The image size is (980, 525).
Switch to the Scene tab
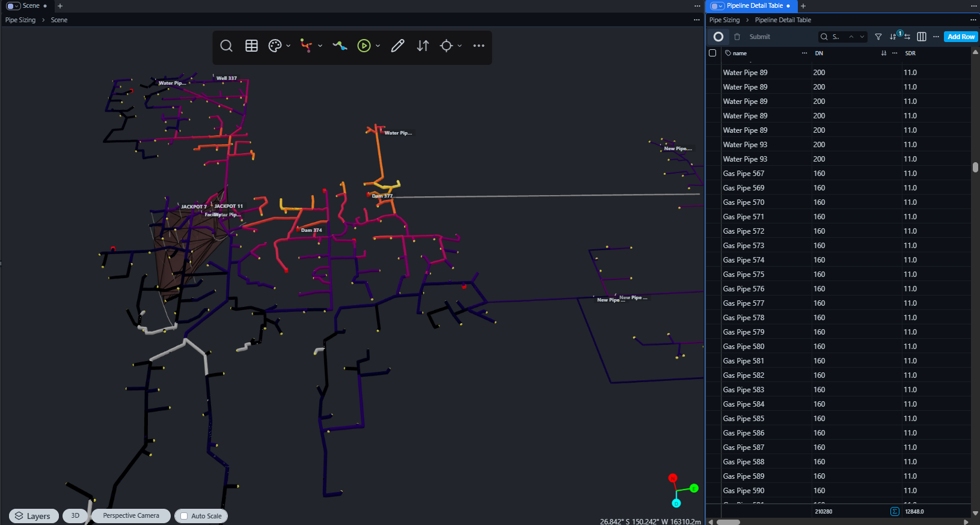tap(31, 6)
